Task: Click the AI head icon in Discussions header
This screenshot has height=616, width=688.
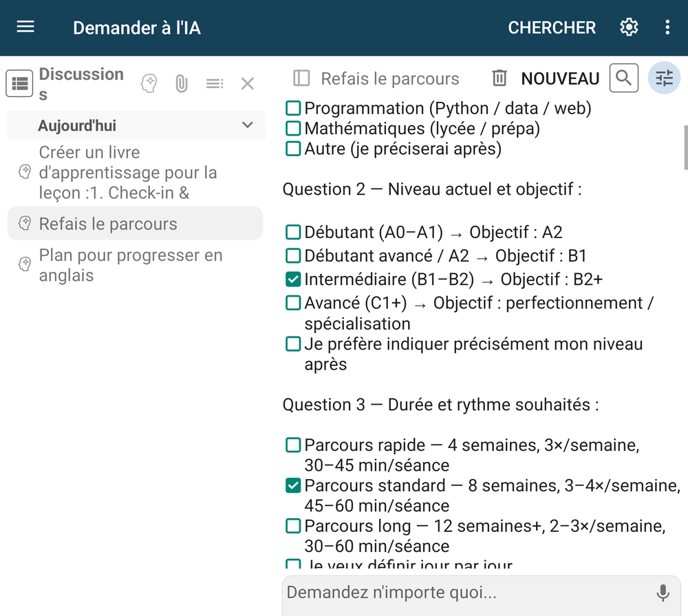Action: point(149,83)
